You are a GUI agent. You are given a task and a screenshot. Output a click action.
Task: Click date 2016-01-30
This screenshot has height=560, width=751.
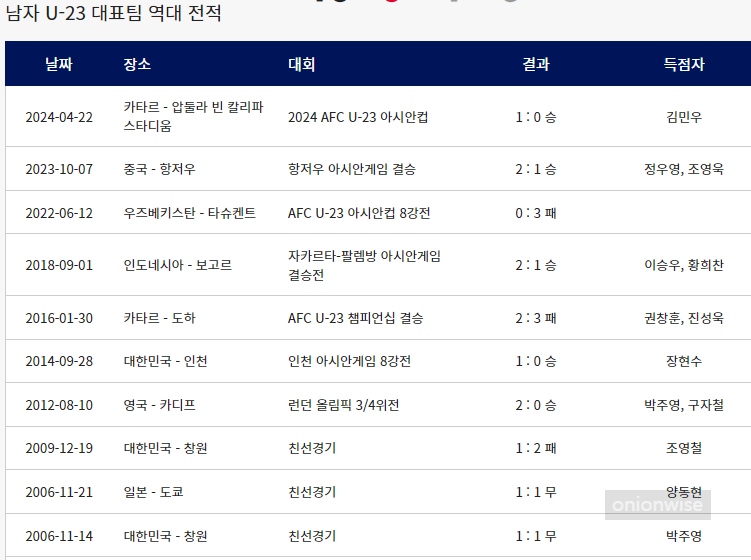59,318
